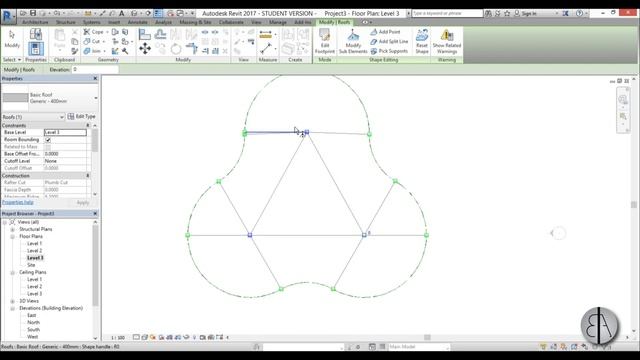Click the Save icon in quick access toolbar
The height and width of the screenshot is (360, 640).
(33, 13)
